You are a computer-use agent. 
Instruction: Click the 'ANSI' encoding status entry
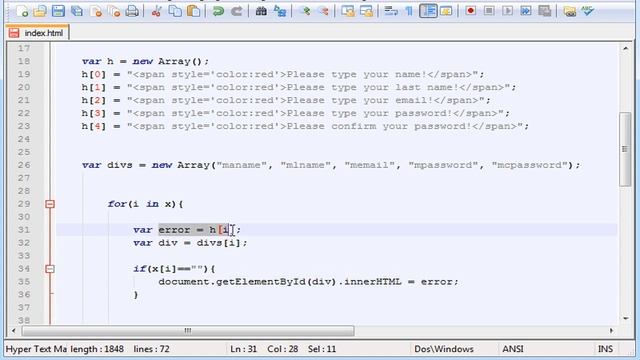tap(513, 349)
